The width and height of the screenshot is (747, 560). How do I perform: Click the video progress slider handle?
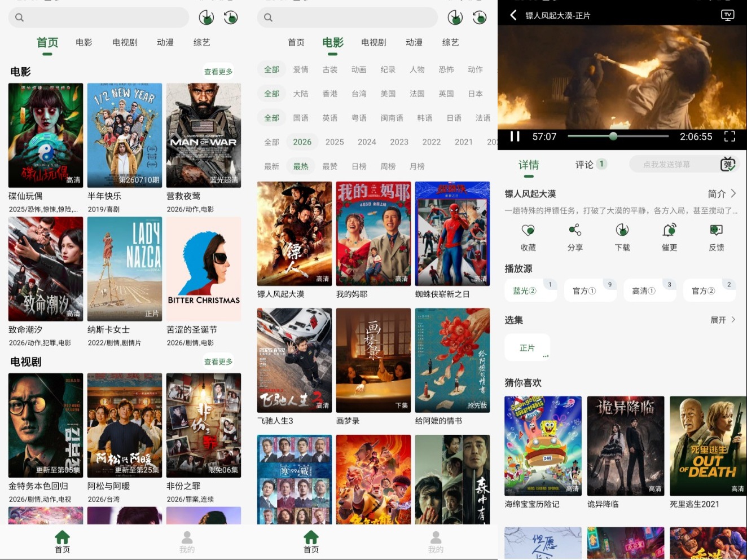613,136
